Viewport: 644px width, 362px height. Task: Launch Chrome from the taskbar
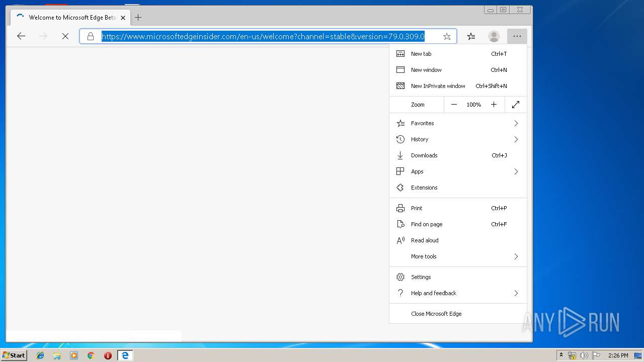point(91,355)
